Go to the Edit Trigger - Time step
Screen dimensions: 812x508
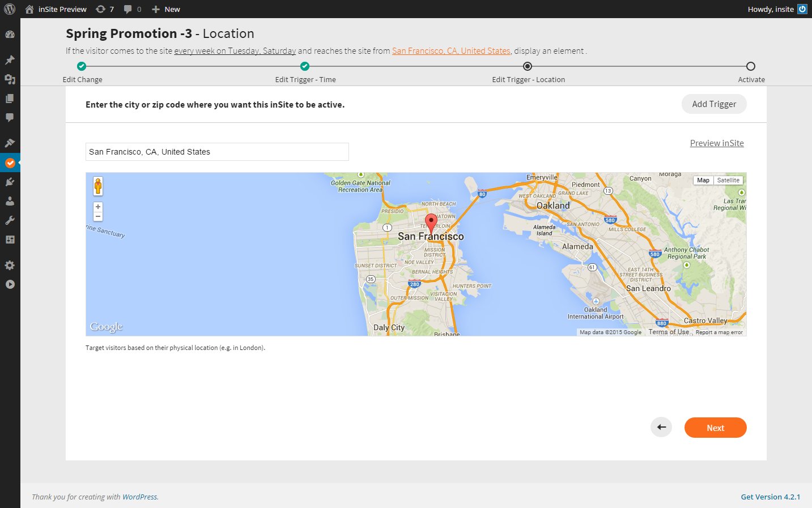tap(305, 66)
